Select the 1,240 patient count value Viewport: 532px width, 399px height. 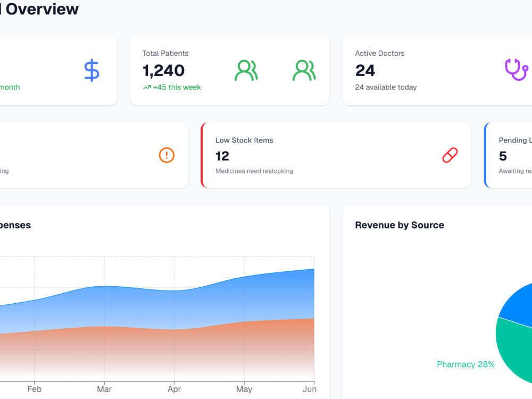(163, 71)
